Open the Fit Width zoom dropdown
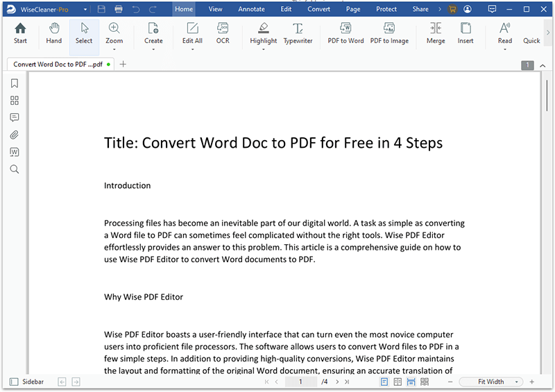This screenshot has width=555, height=392. [516, 382]
